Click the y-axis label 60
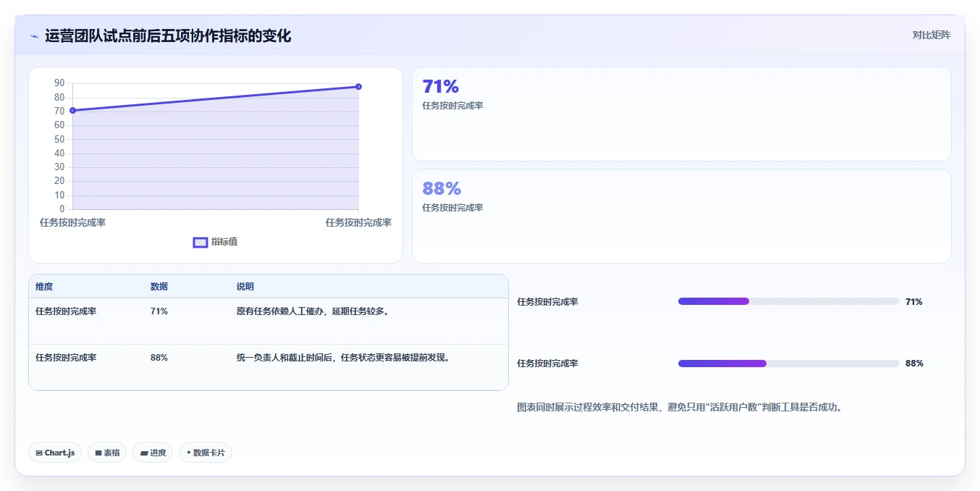 (59, 125)
